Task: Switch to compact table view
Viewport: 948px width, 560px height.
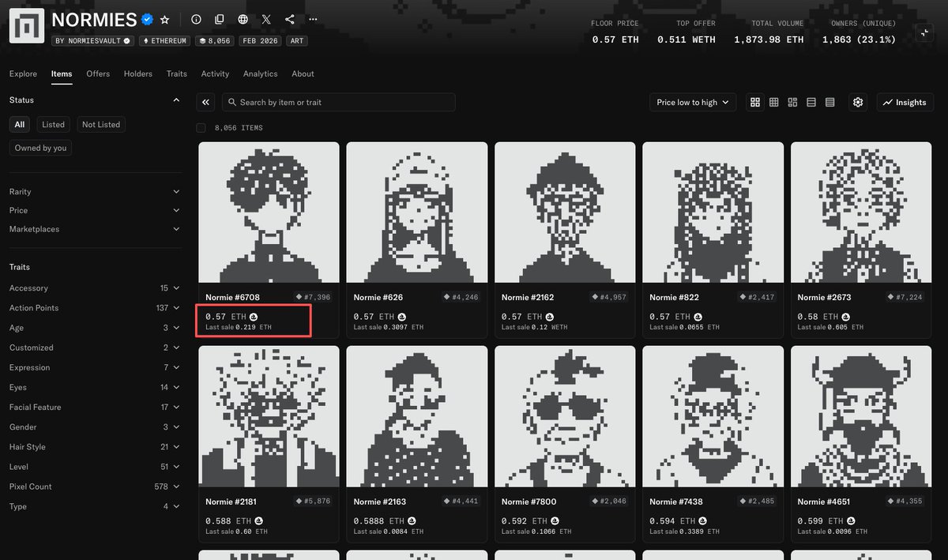Action: (x=830, y=102)
